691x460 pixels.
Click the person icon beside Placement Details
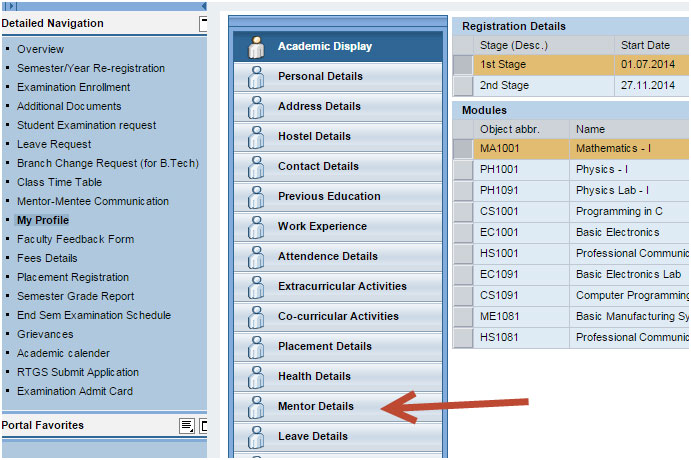(x=255, y=347)
